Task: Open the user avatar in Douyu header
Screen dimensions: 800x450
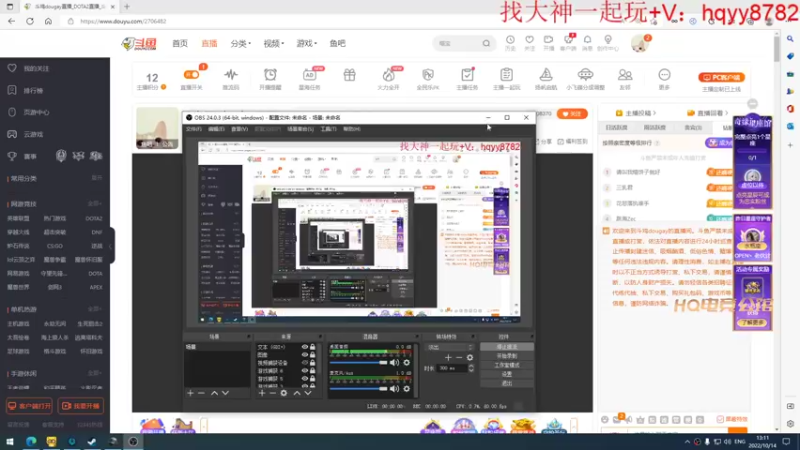Action: 639,44
